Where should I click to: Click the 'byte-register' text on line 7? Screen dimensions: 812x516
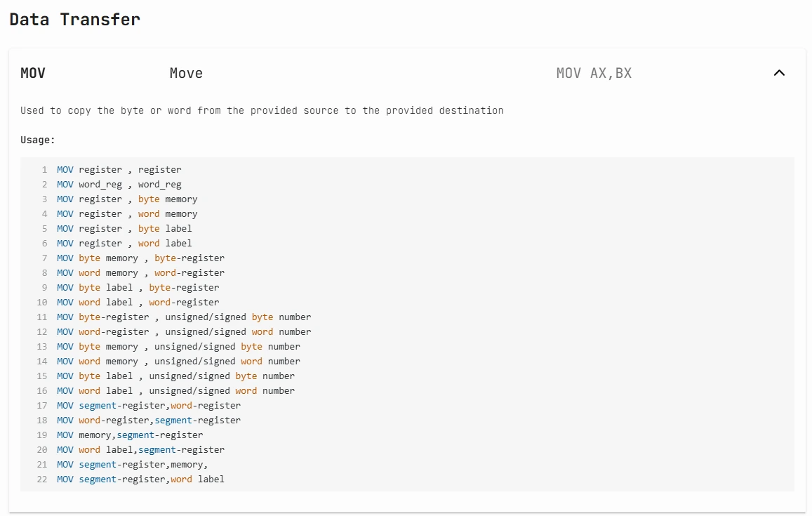tap(191, 258)
